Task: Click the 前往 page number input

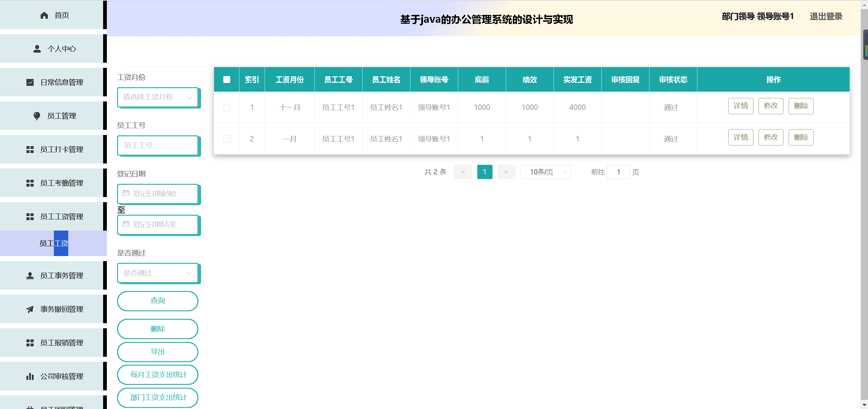Action: point(618,172)
